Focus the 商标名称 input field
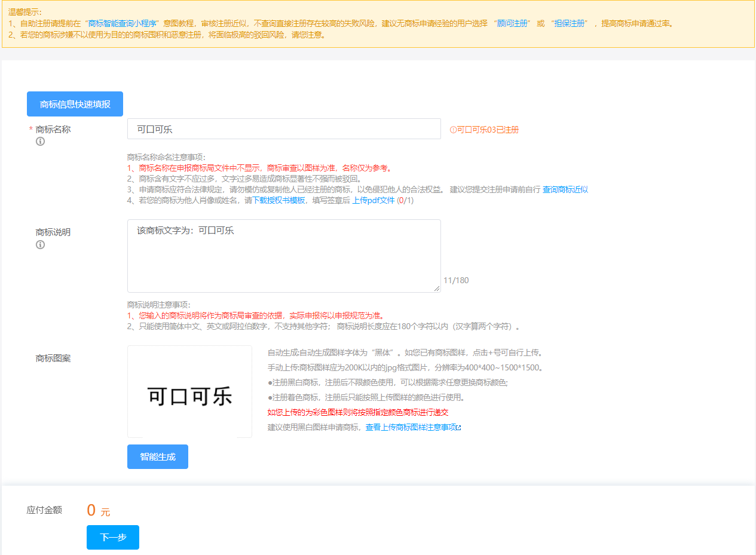Image resolution: width=756 pixels, height=555 pixels. click(284, 129)
